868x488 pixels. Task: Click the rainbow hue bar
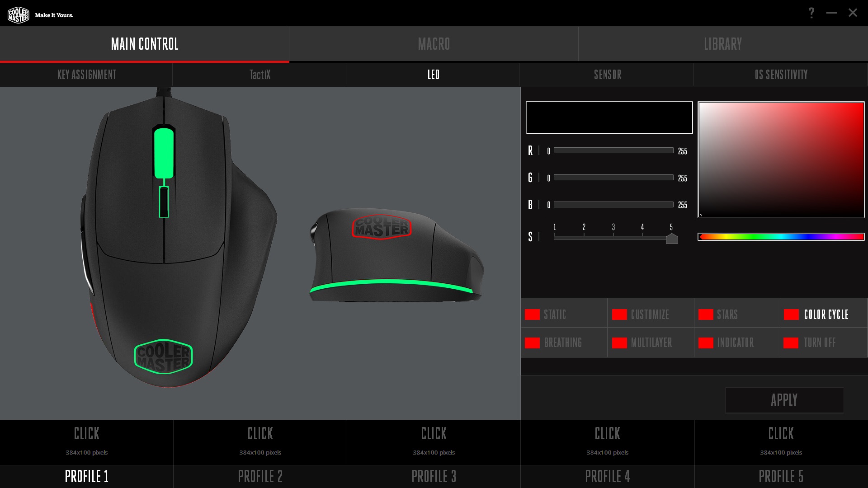pyautogui.click(x=781, y=237)
